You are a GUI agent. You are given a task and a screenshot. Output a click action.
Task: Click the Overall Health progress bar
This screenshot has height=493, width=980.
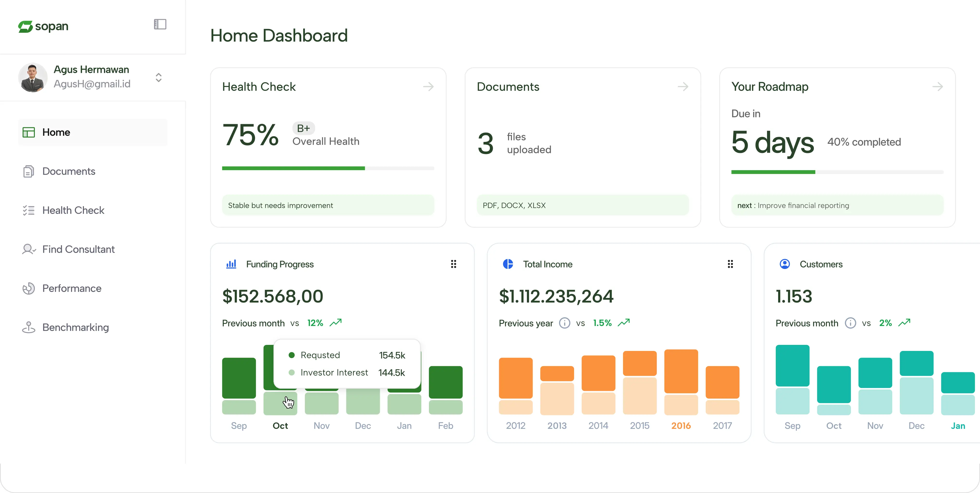tap(328, 168)
